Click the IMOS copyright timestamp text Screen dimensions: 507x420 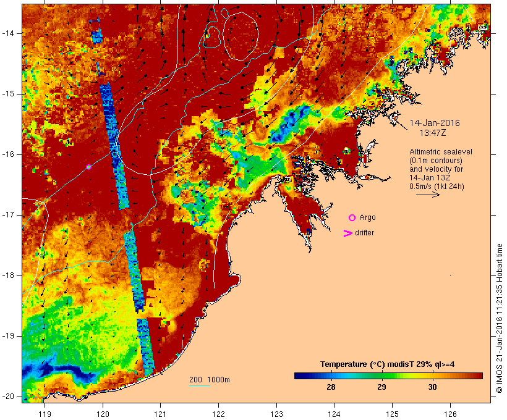(x=500, y=318)
